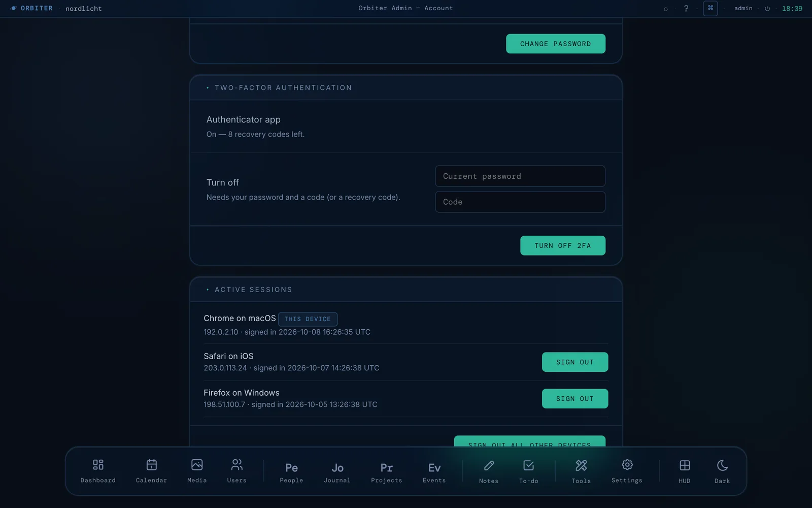Image resolution: width=812 pixels, height=508 pixels.
Task: Click the small status circle icon
Action: (x=666, y=9)
